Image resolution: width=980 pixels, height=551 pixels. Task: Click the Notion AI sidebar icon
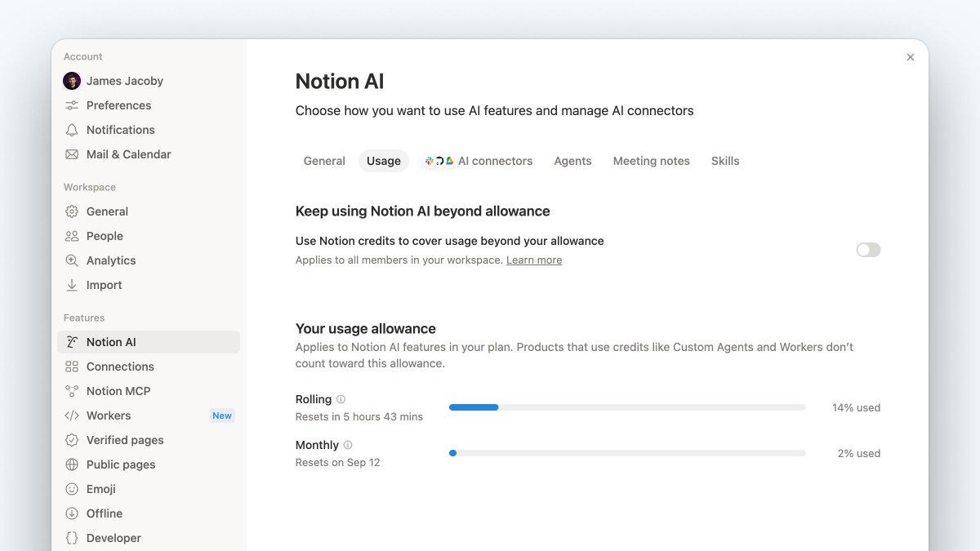click(x=72, y=342)
